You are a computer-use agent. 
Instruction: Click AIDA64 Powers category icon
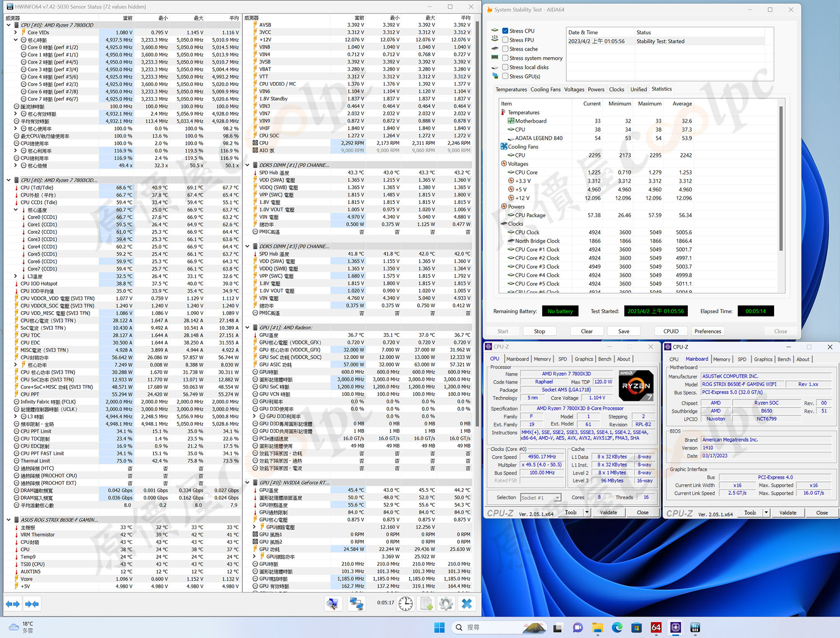(x=504, y=207)
